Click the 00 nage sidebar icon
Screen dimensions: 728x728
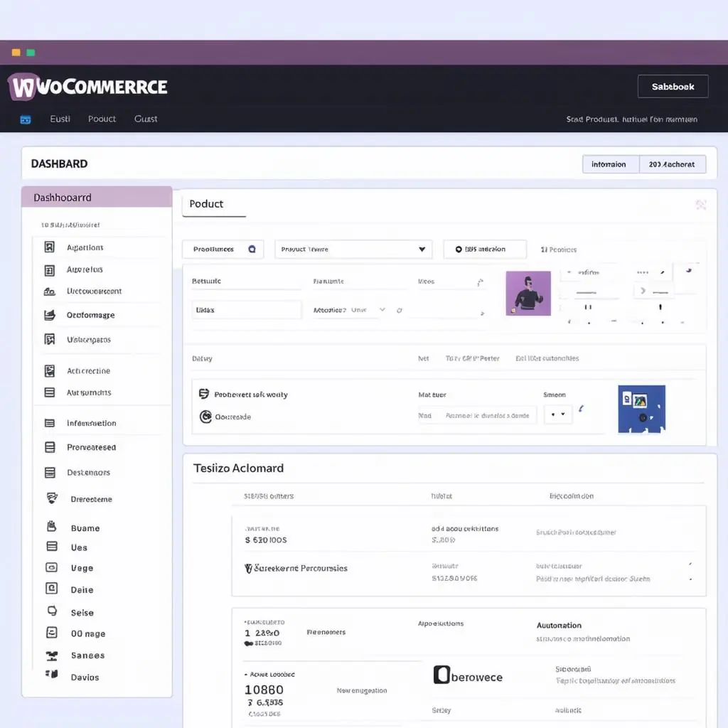52,632
